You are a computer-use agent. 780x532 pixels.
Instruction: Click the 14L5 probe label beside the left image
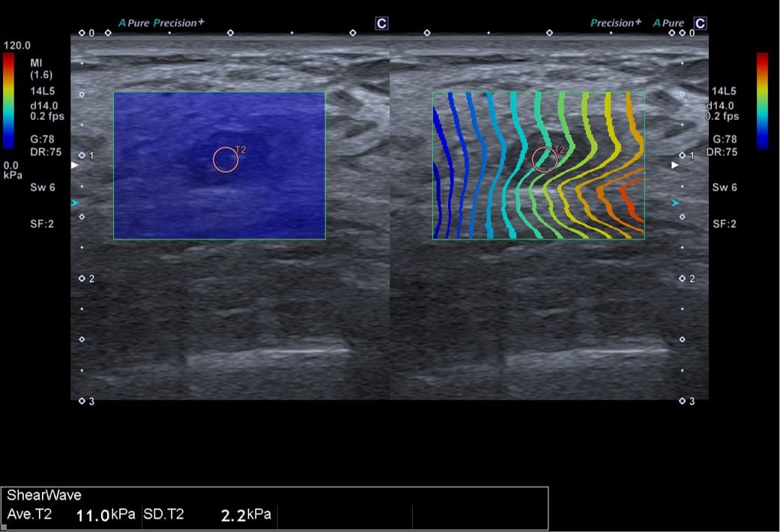[42, 91]
